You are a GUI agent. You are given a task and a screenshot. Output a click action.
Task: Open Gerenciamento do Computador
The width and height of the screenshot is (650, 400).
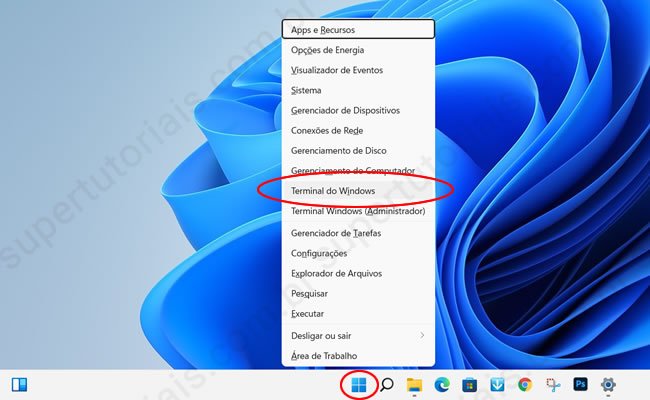[358, 171]
